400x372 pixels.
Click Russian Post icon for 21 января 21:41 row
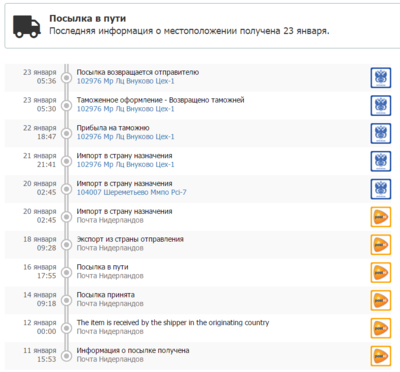pos(381,161)
